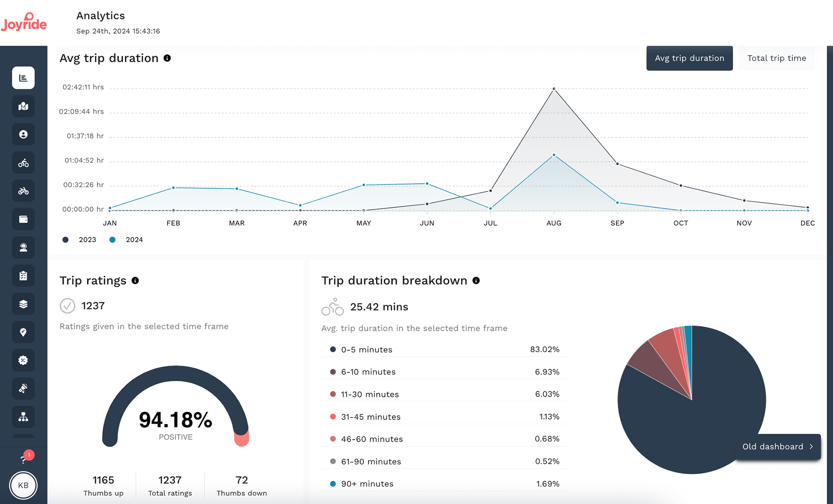The image size is (833, 504).
Task: Select the Avg trip duration tab
Action: [690, 58]
